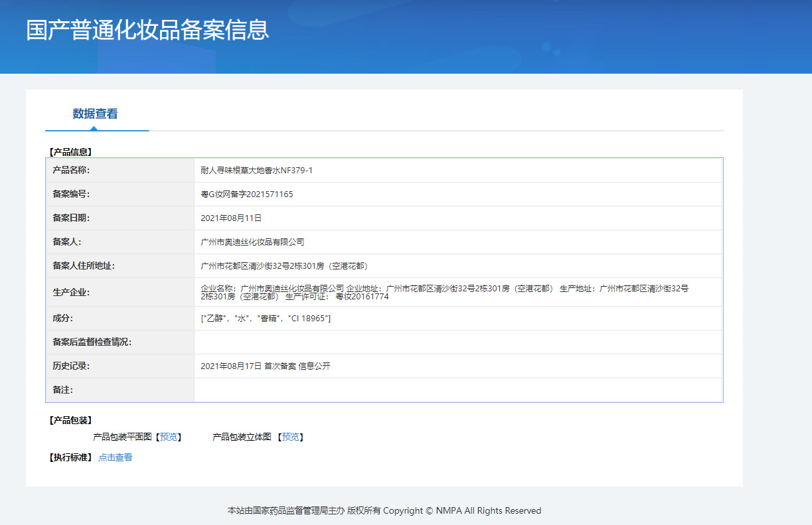Open 预览 link for 产品包装平面图

click(169, 437)
